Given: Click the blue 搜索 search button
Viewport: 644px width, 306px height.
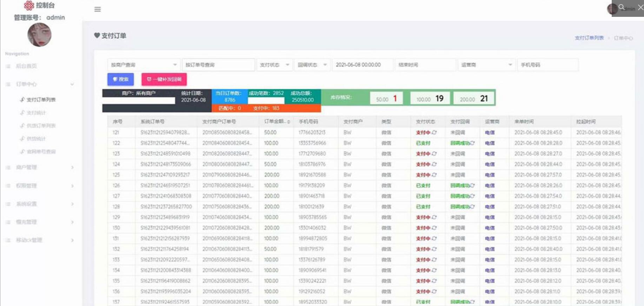Looking at the screenshot, I should [x=120, y=79].
